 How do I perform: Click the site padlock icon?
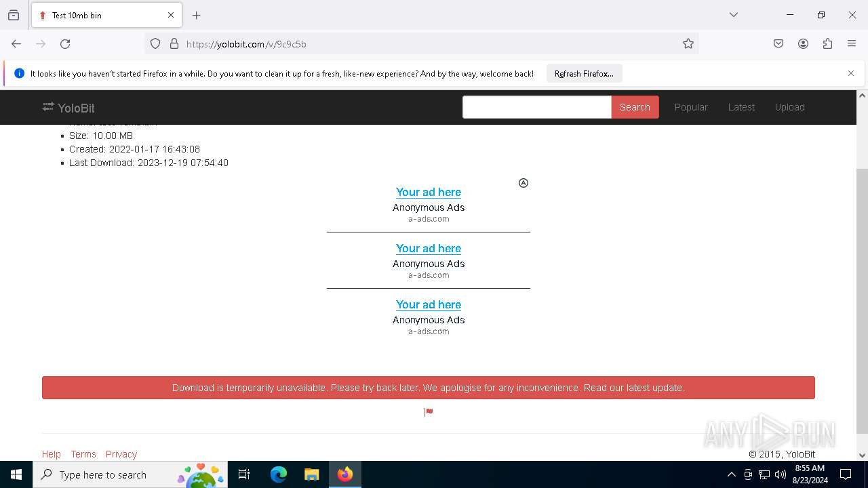point(174,44)
